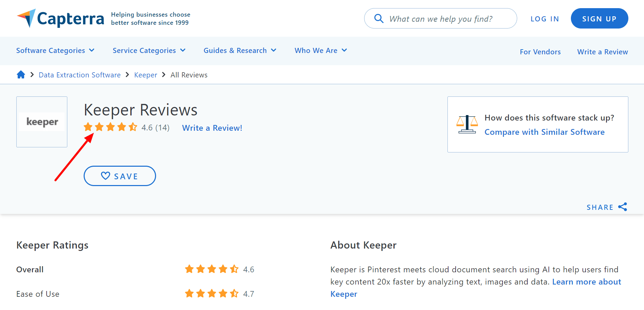Click the 'About Keeper' heading
Screen dimensions: 644x310
(363, 245)
